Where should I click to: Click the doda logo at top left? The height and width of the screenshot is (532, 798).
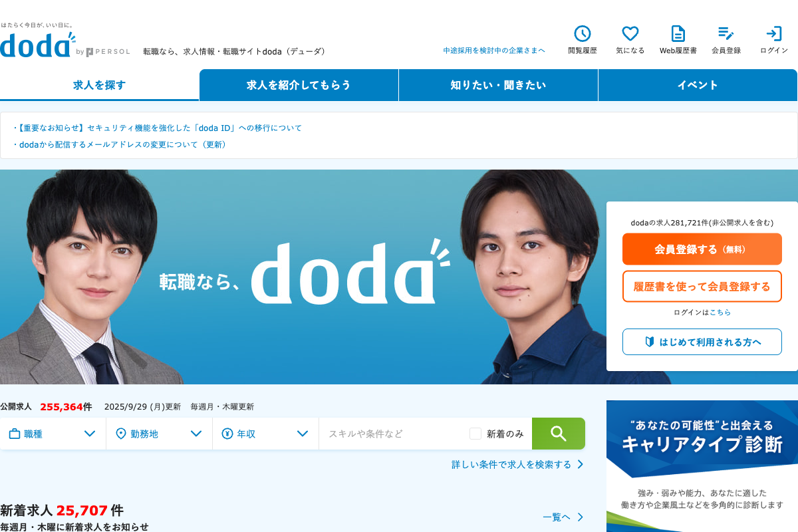point(38,45)
